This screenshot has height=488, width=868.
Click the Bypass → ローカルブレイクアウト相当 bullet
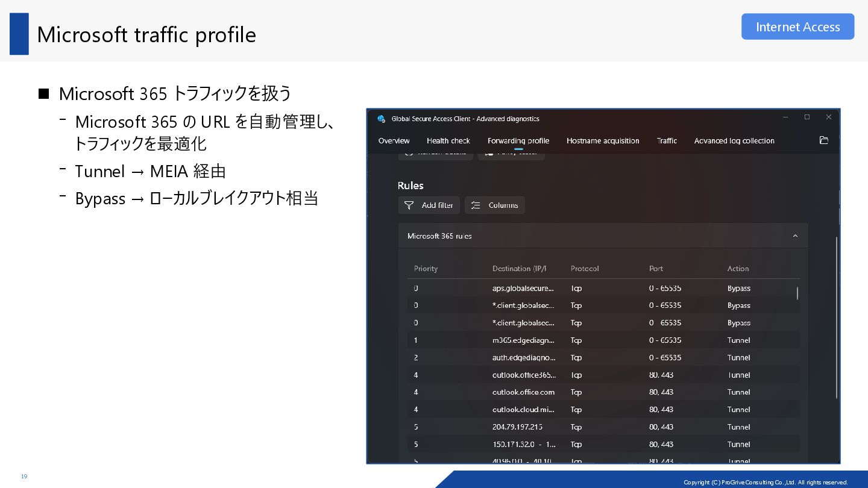click(197, 198)
